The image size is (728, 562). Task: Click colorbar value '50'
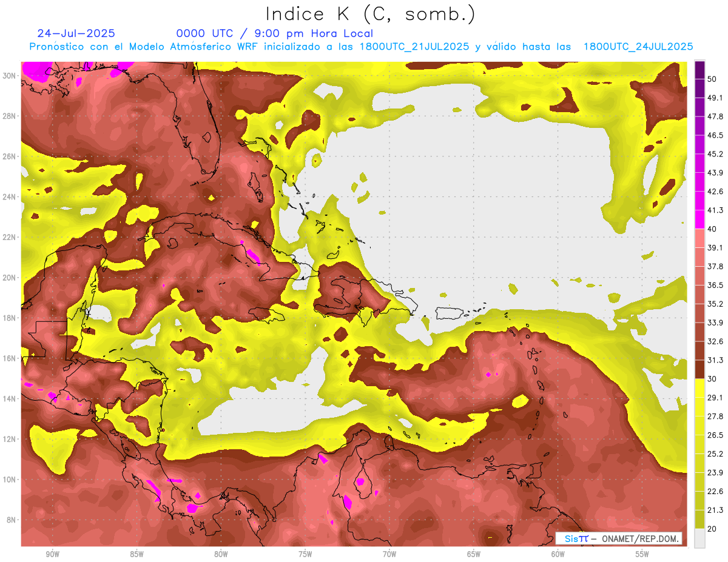click(713, 79)
